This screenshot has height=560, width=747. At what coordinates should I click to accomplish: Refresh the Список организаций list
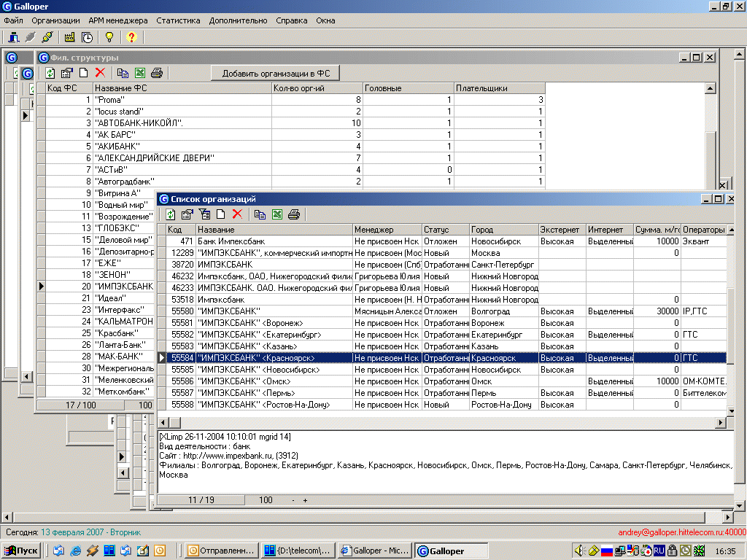tap(170, 214)
